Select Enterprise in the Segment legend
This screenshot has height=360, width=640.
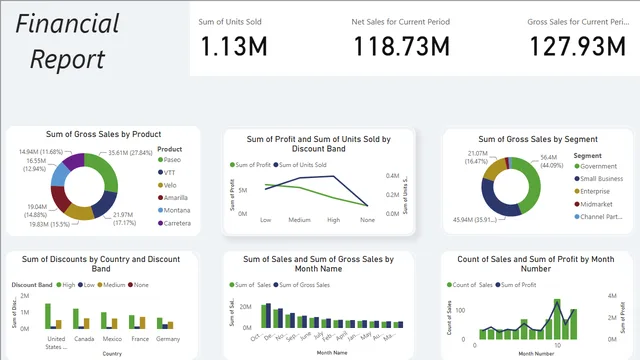592,191
